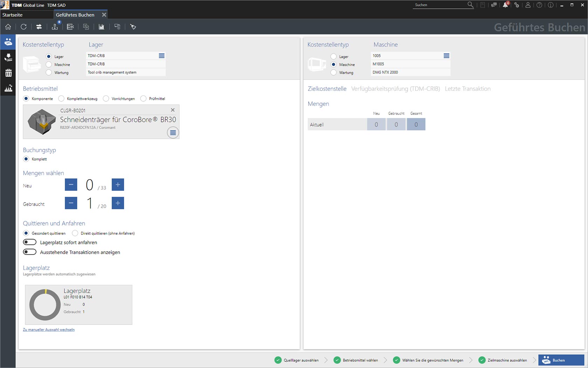Click the Quelllager auswählen step

(297, 360)
